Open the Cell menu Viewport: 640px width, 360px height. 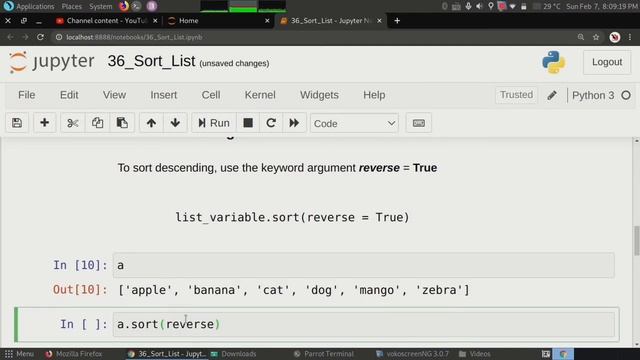[211, 95]
